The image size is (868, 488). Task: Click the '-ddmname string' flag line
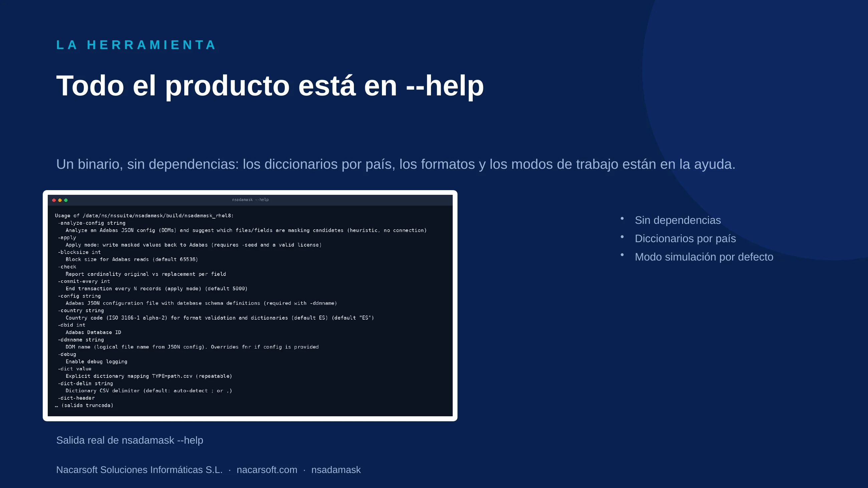click(81, 340)
